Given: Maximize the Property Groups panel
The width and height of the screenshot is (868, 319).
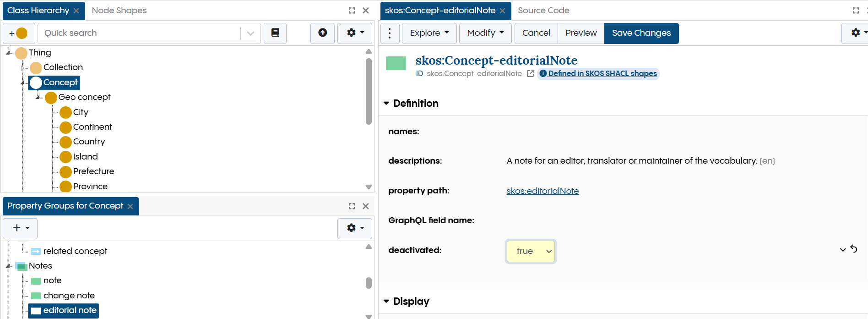Looking at the screenshot, I should coord(352,206).
